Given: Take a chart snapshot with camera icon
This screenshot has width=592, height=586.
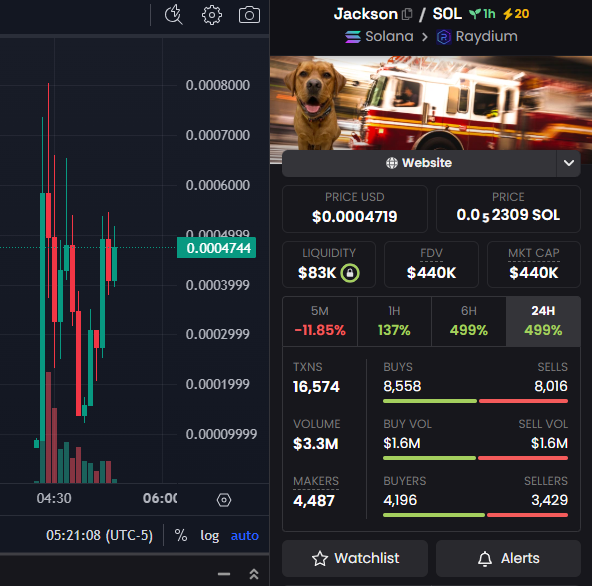Looking at the screenshot, I should (x=249, y=15).
